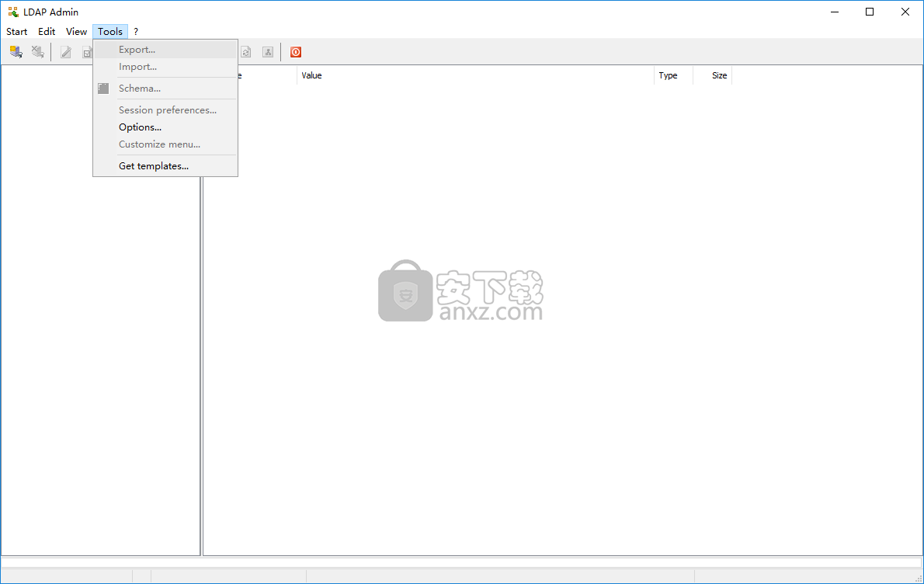Click the Value column header

[475, 75]
